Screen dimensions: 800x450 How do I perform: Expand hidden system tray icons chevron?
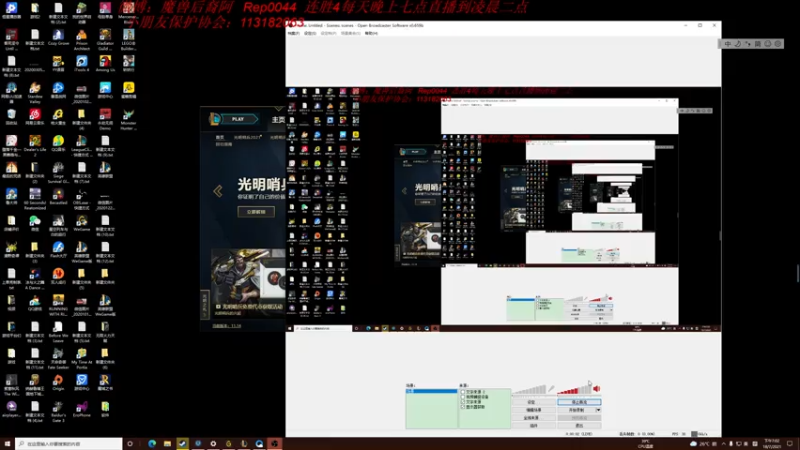point(723,444)
